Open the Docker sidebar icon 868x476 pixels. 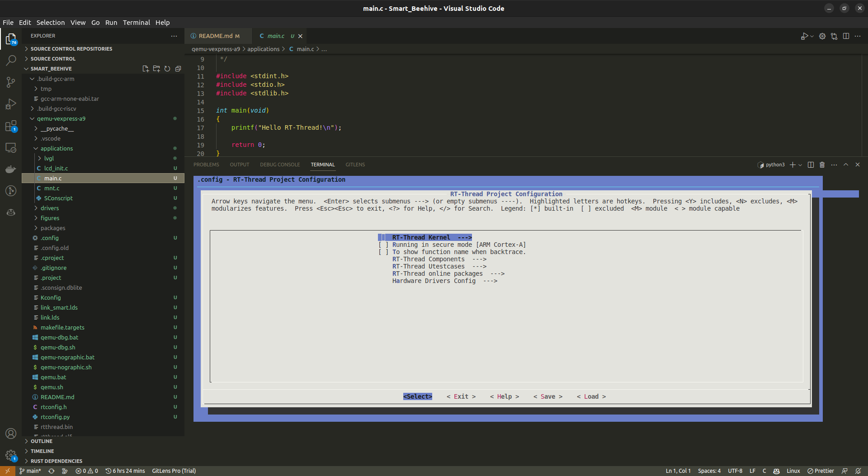11,169
